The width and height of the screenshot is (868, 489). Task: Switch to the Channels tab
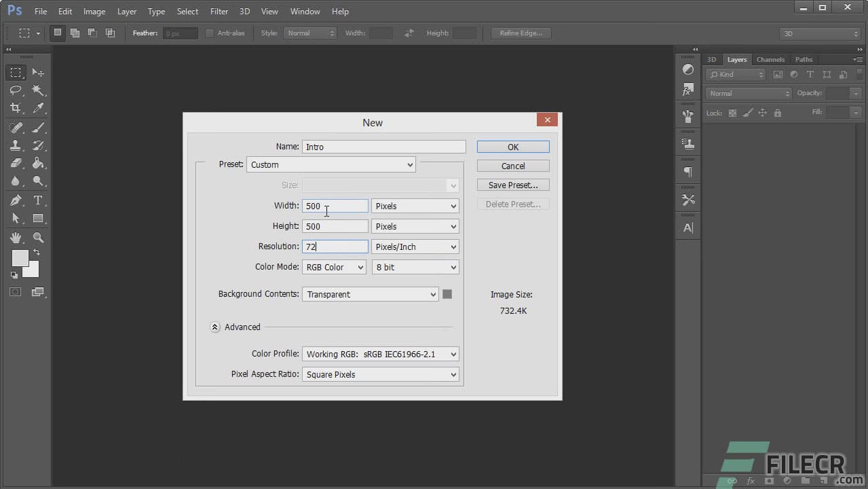click(770, 59)
